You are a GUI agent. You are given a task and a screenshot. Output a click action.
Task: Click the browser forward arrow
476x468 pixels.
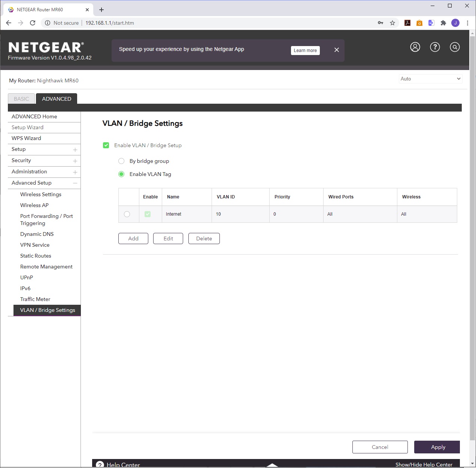(21, 23)
